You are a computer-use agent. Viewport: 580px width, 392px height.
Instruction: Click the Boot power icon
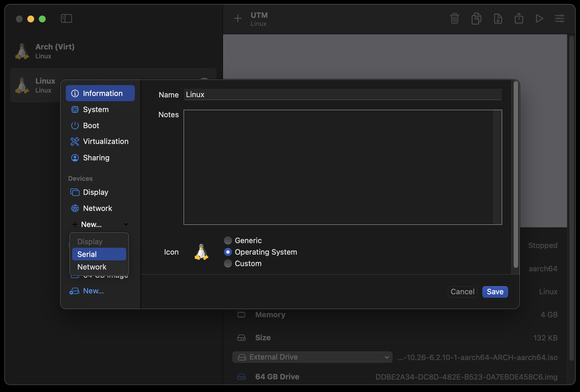coord(75,126)
